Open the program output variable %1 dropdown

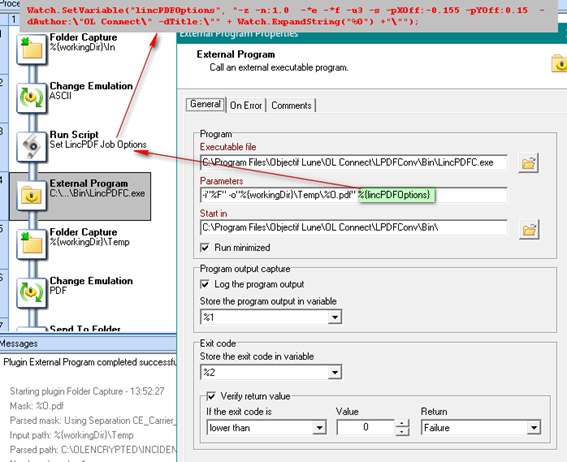(x=335, y=317)
